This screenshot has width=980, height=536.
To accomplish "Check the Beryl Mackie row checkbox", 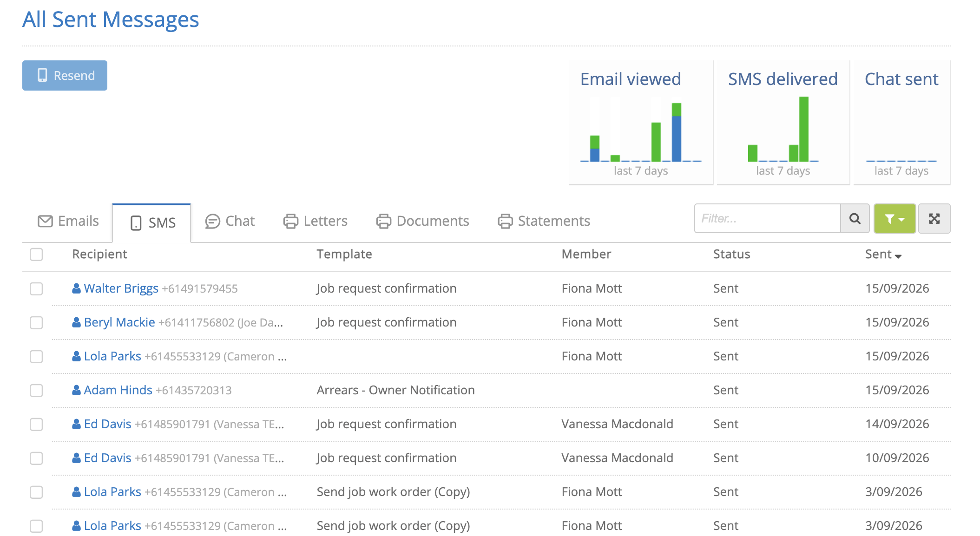I will click(x=36, y=322).
